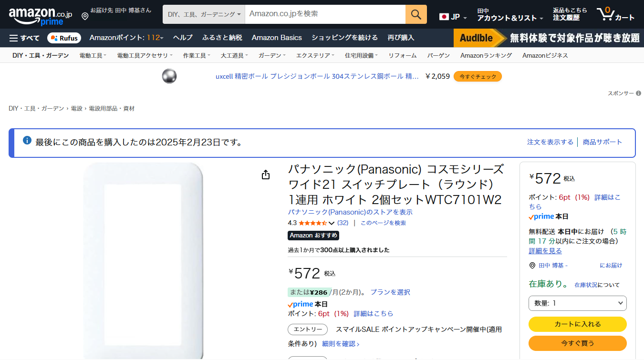The image size is (644, 360).
Task: Expand the star rating breakdown chevron
Action: 332,223
